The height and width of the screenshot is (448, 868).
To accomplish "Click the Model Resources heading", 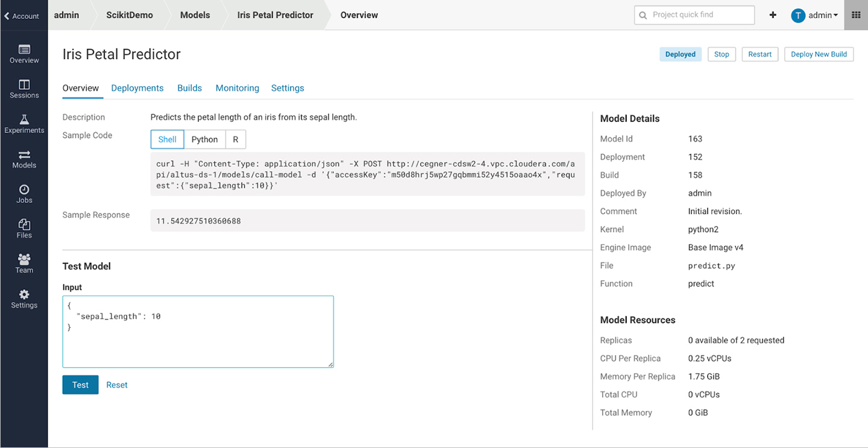I will 638,320.
